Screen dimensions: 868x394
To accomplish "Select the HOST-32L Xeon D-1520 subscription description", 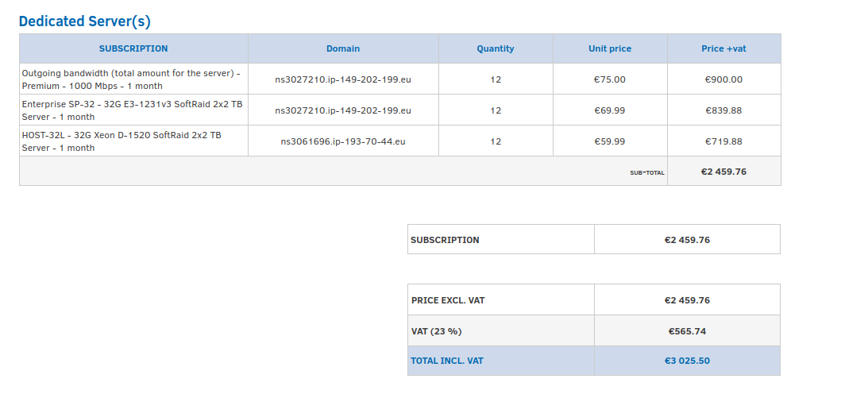I will point(122,141).
